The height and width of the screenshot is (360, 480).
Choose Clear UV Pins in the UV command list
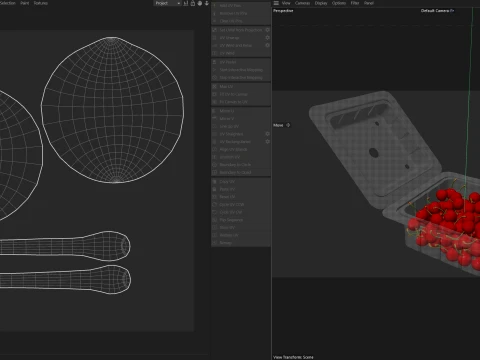pos(241,21)
